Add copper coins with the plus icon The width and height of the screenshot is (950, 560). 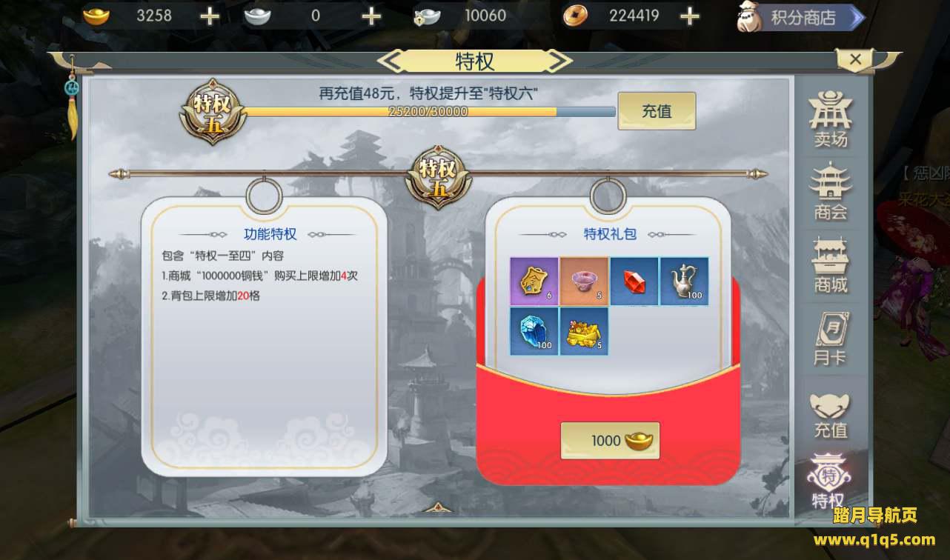coord(690,16)
